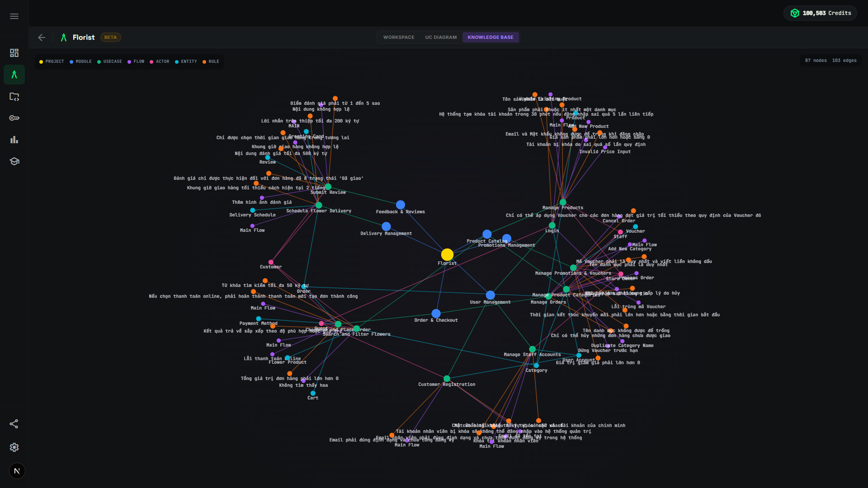Screen dimensions: 868x488
Task: Toggle the PROJECT legend filter
Action: point(52,61)
